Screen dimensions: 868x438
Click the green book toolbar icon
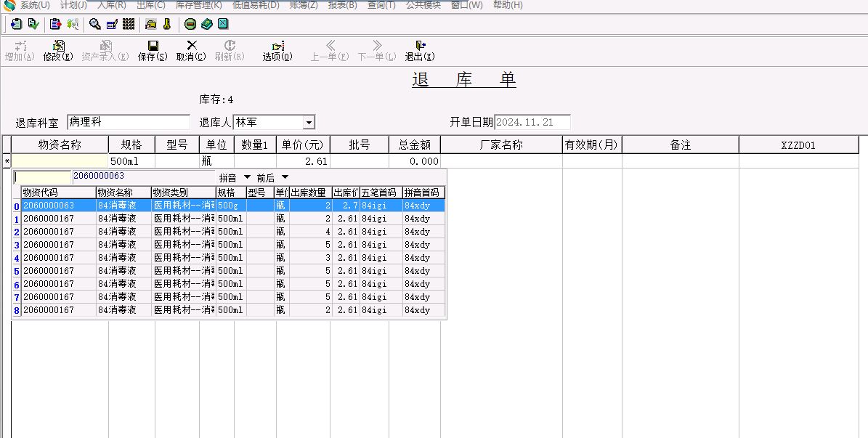[207, 24]
